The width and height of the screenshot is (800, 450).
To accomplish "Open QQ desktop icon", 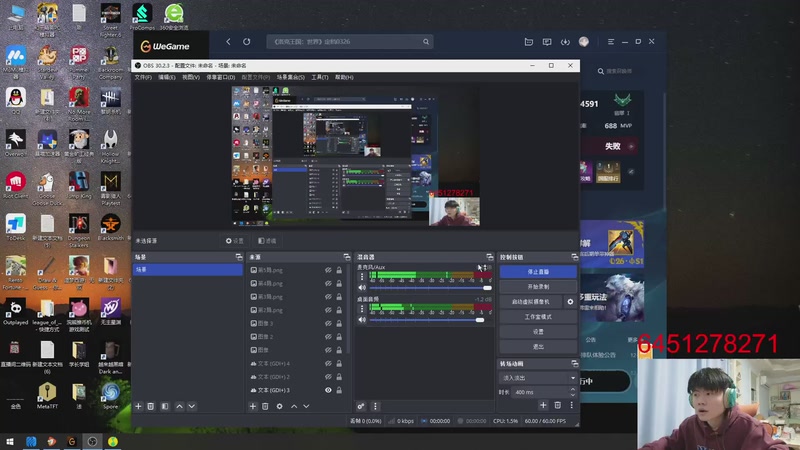I will (x=16, y=100).
